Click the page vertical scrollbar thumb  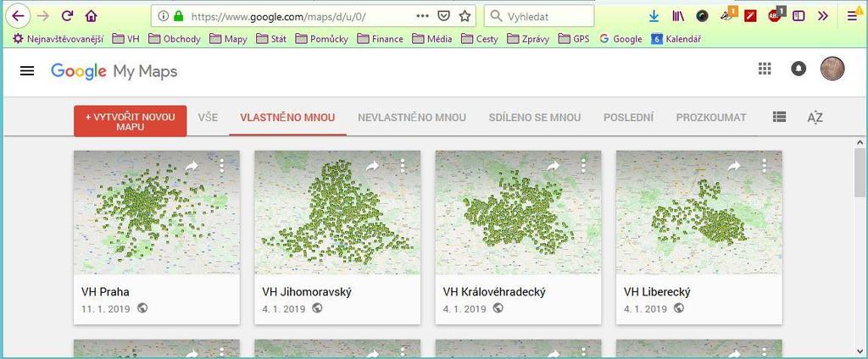pos(860,172)
